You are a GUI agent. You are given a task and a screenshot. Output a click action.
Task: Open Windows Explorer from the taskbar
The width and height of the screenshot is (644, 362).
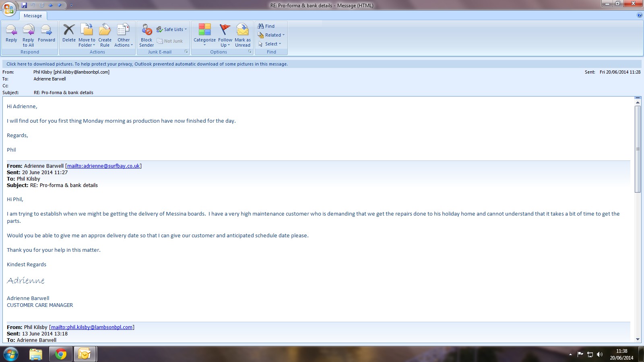coord(36,354)
